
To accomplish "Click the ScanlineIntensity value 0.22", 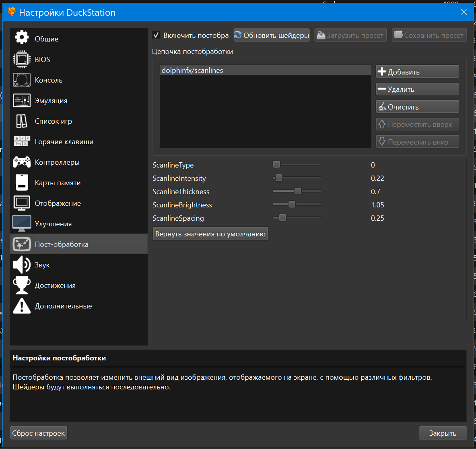I will [x=377, y=178].
